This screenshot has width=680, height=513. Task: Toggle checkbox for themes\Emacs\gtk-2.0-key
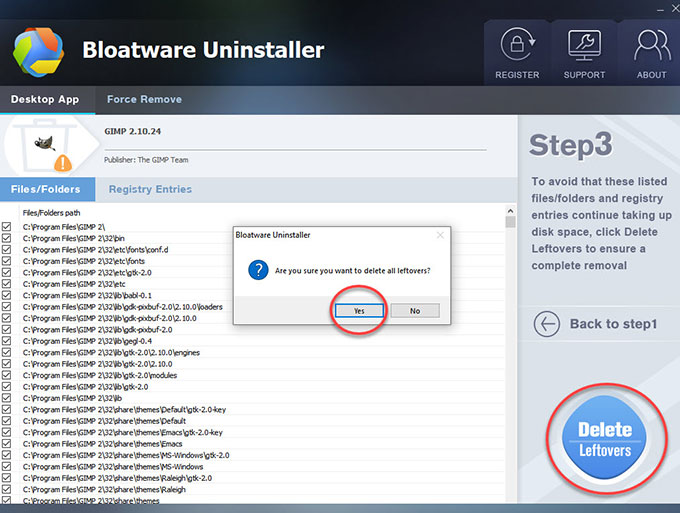(x=7, y=432)
